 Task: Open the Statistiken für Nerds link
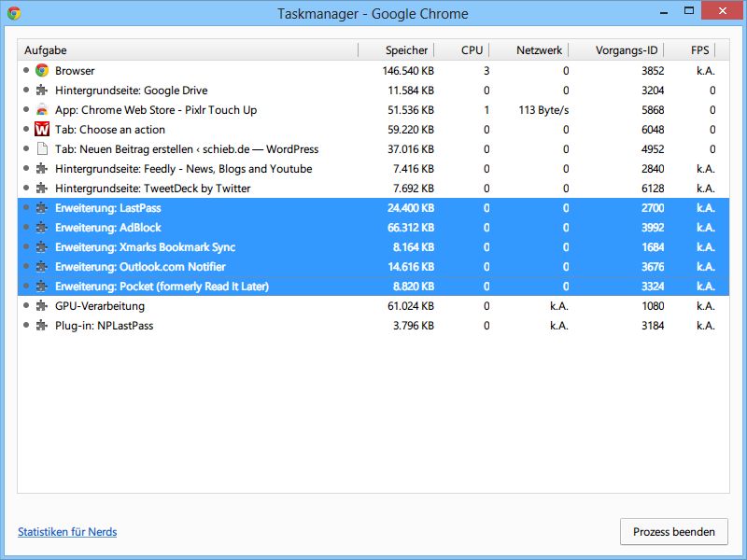tap(67, 531)
